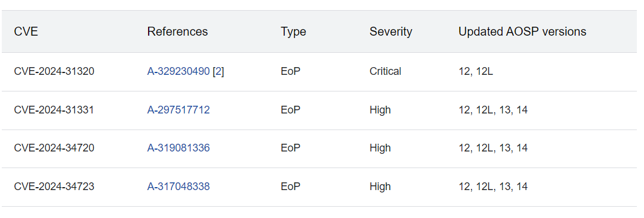
Task: Click the AOSP versions for CVE-2024-34720
Action: [493, 148]
